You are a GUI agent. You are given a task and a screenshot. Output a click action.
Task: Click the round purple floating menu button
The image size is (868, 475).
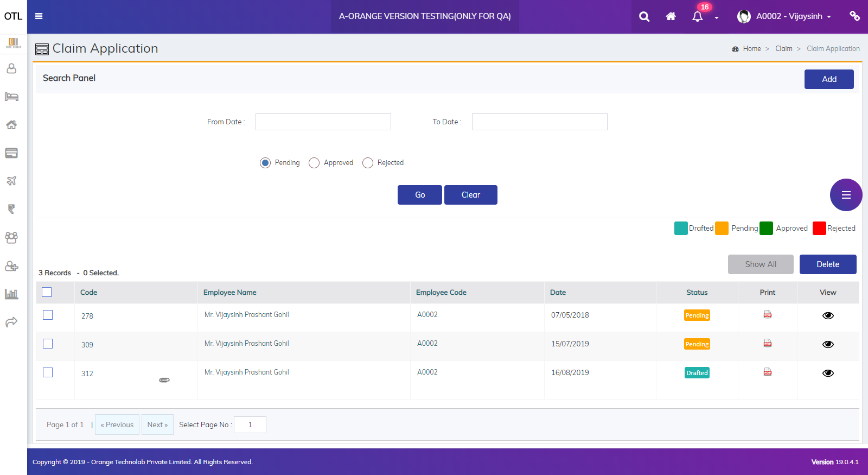pyautogui.click(x=846, y=195)
